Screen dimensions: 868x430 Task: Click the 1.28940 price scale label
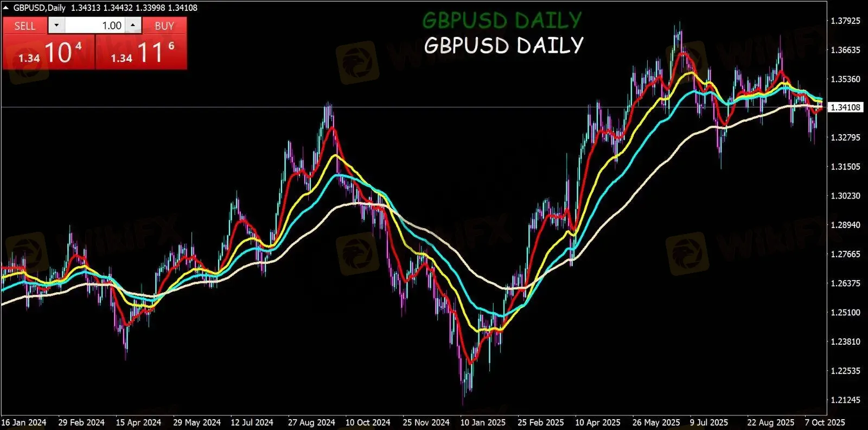(846, 225)
